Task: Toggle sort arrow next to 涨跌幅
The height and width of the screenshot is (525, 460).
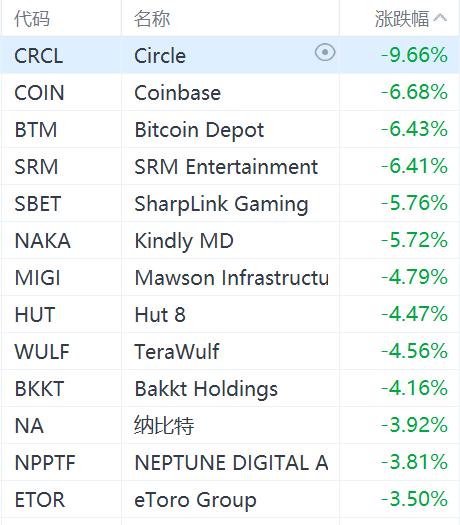Action: coord(440,18)
